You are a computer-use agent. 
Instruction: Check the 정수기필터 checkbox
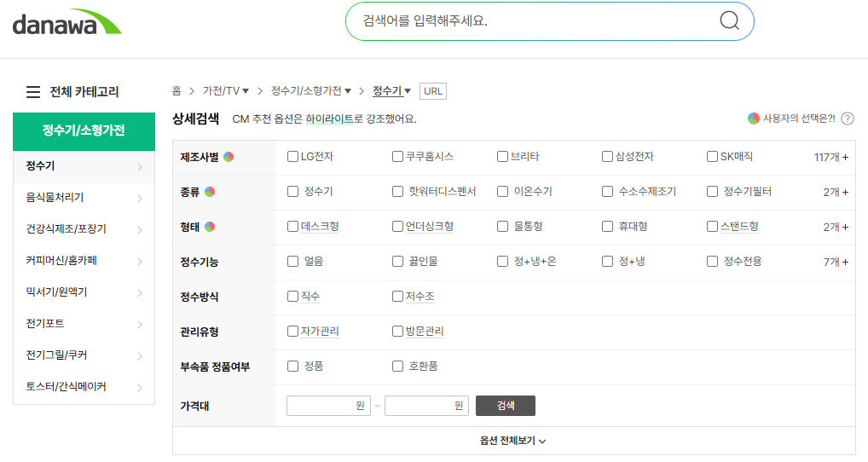tap(713, 192)
